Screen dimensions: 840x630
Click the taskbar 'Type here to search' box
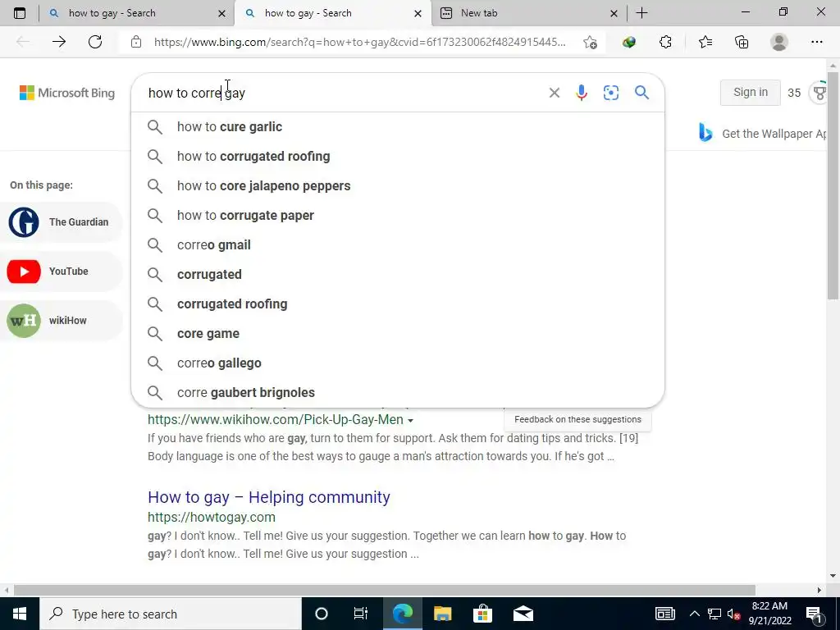171,614
